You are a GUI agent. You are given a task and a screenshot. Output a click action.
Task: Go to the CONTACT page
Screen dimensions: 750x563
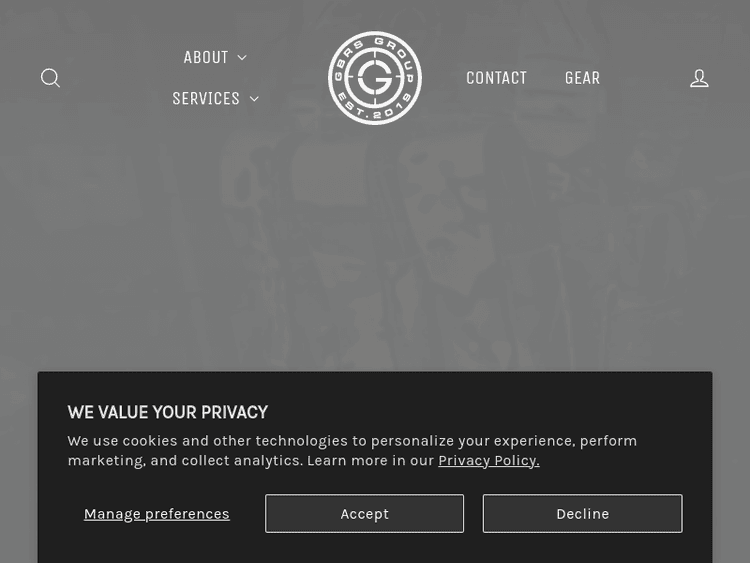(x=496, y=78)
